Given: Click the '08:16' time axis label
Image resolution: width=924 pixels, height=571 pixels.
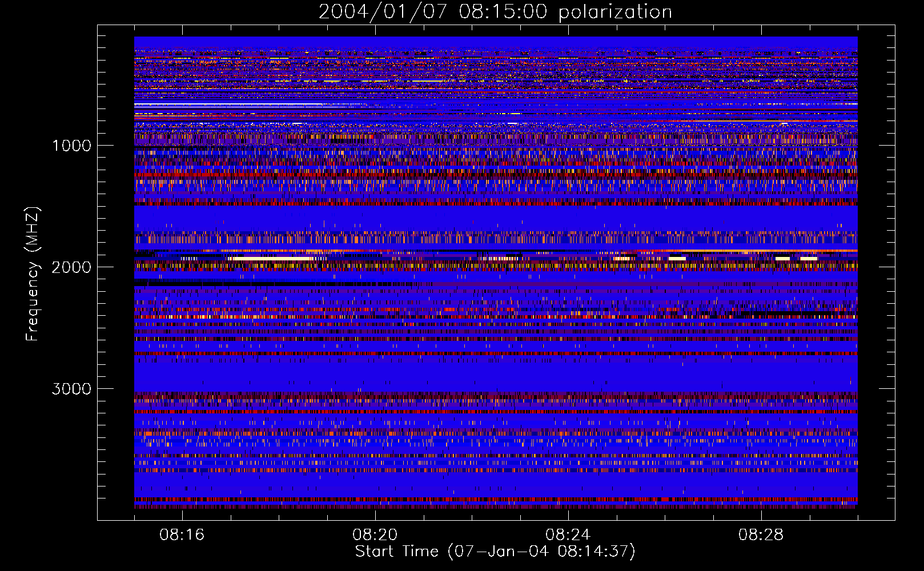Looking at the screenshot, I should click(182, 535).
